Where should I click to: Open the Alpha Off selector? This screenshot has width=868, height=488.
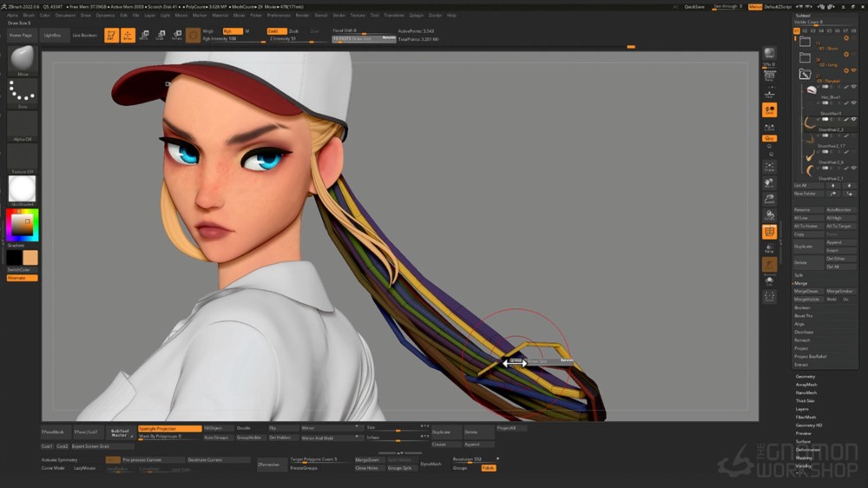point(23,126)
